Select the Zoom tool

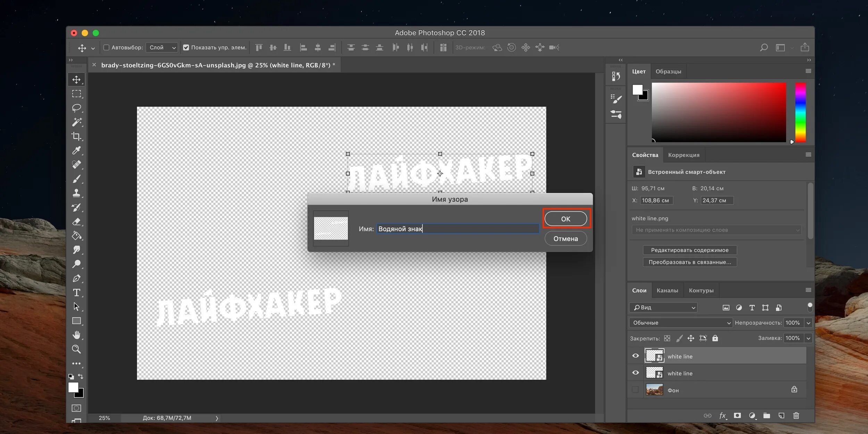pos(76,349)
